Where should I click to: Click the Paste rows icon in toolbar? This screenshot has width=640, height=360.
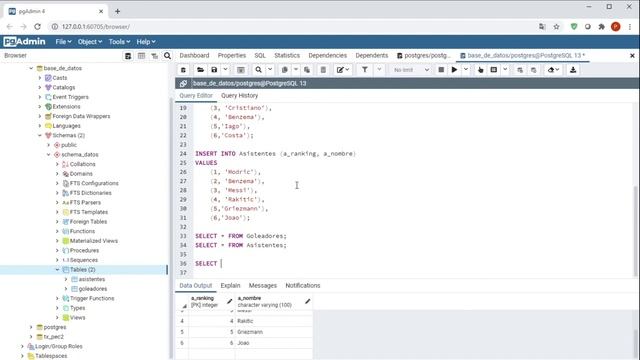point(307,70)
